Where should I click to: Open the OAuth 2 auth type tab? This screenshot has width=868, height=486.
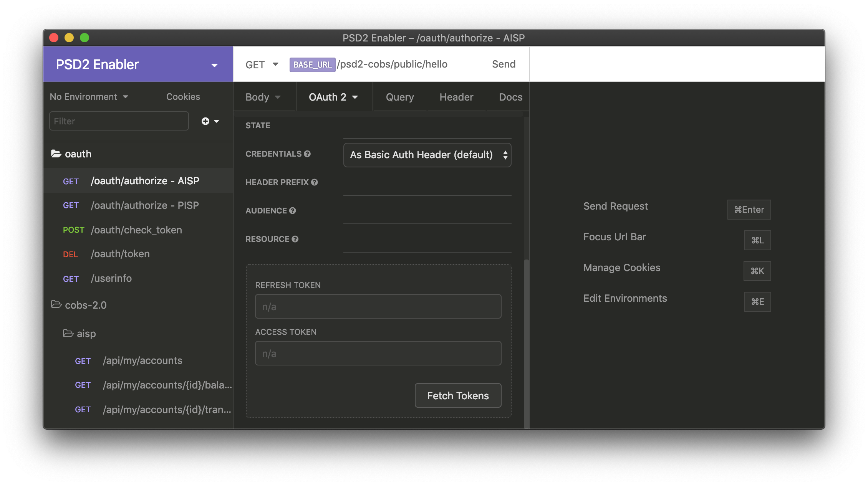point(333,97)
